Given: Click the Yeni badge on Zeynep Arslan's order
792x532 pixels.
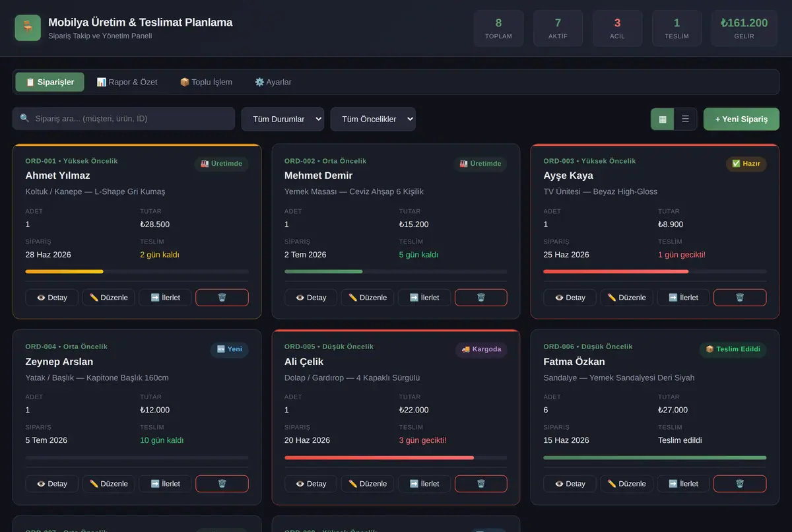Looking at the screenshot, I should pos(230,349).
